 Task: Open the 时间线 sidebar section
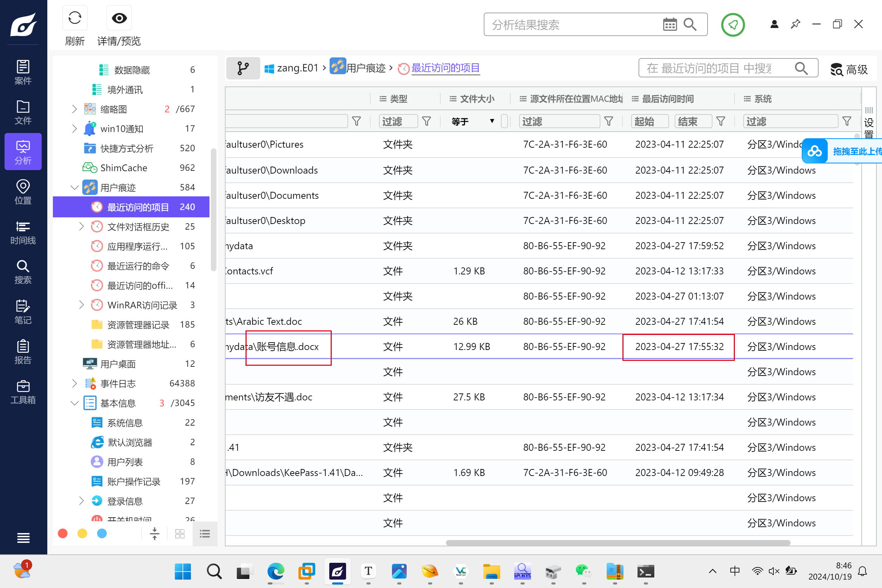pos(23,232)
